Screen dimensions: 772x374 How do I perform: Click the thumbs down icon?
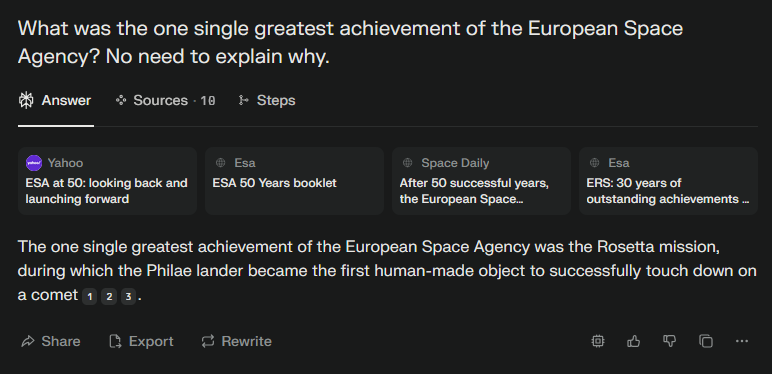point(670,341)
